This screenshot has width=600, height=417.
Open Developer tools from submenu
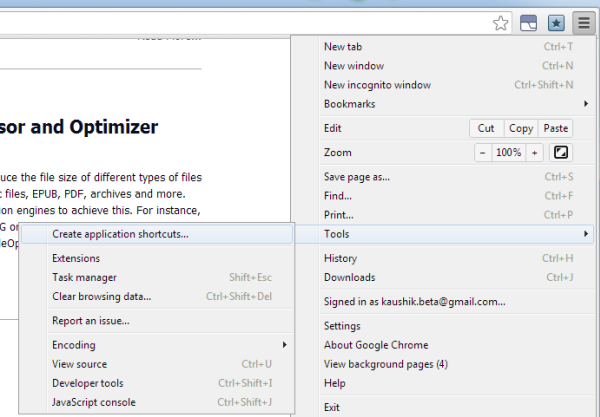(x=157, y=383)
